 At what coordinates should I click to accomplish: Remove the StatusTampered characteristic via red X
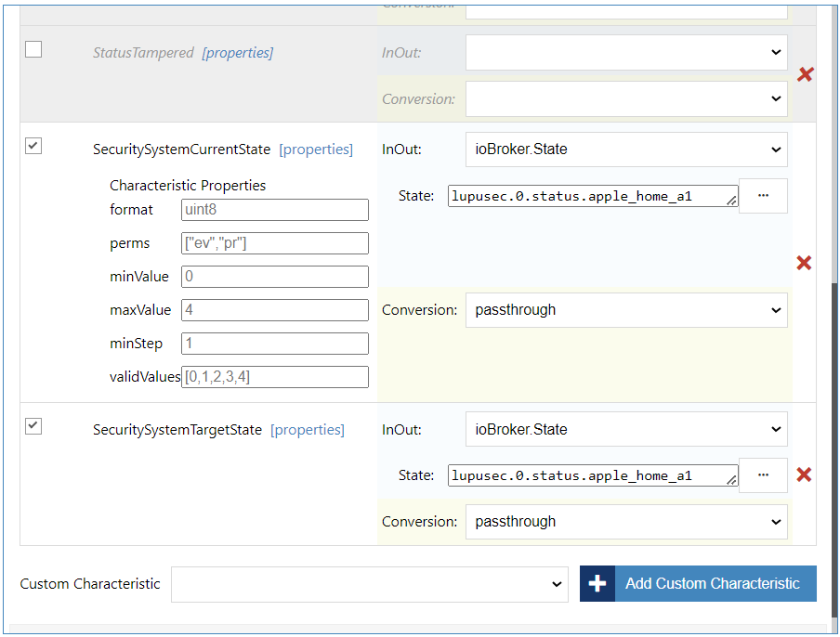click(x=806, y=74)
